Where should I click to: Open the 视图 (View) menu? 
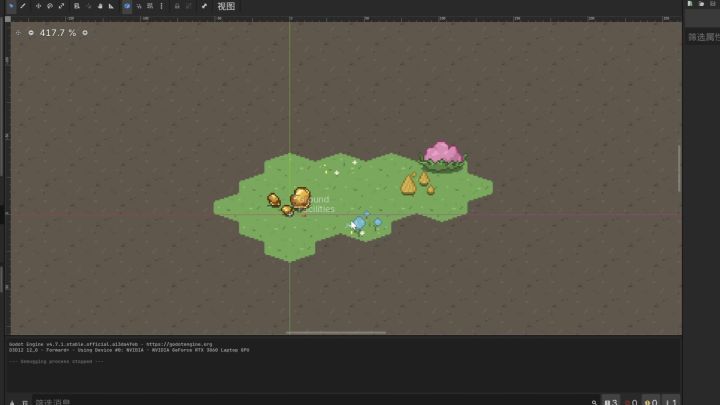pos(226,6)
